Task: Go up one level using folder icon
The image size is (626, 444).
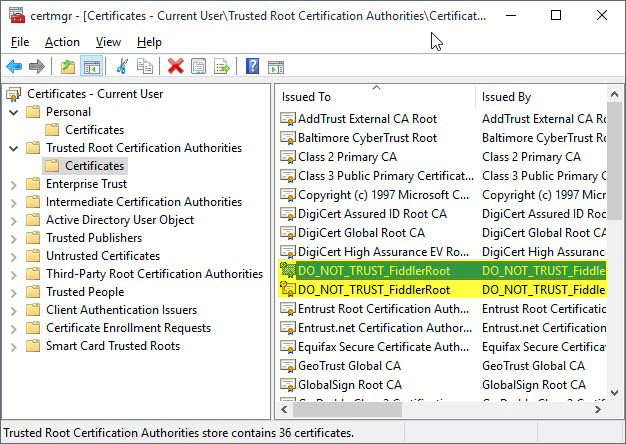Action: 68,66
